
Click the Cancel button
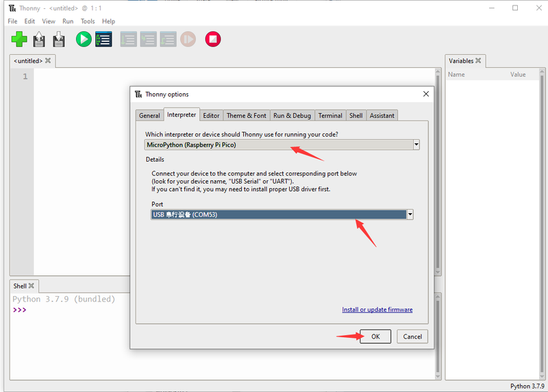click(x=412, y=336)
